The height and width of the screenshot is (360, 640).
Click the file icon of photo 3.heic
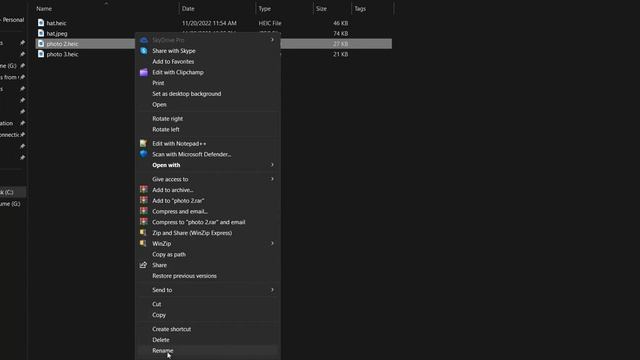(x=41, y=54)
